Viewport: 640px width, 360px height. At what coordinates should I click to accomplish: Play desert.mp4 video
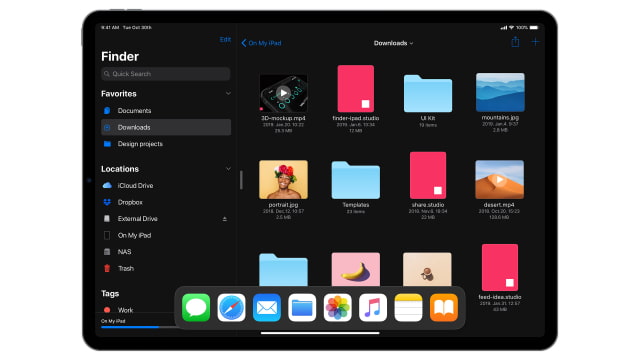500,180
